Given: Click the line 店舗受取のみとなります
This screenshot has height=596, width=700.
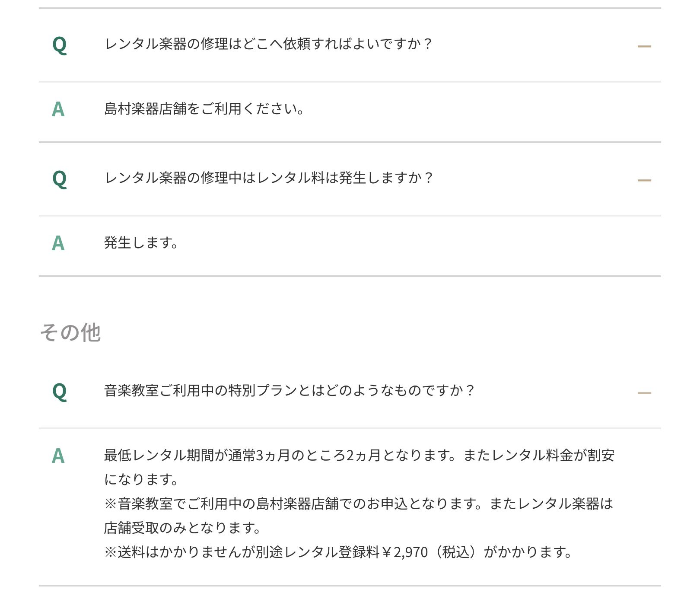Looking at the screenshot, I should coord(182,528).
